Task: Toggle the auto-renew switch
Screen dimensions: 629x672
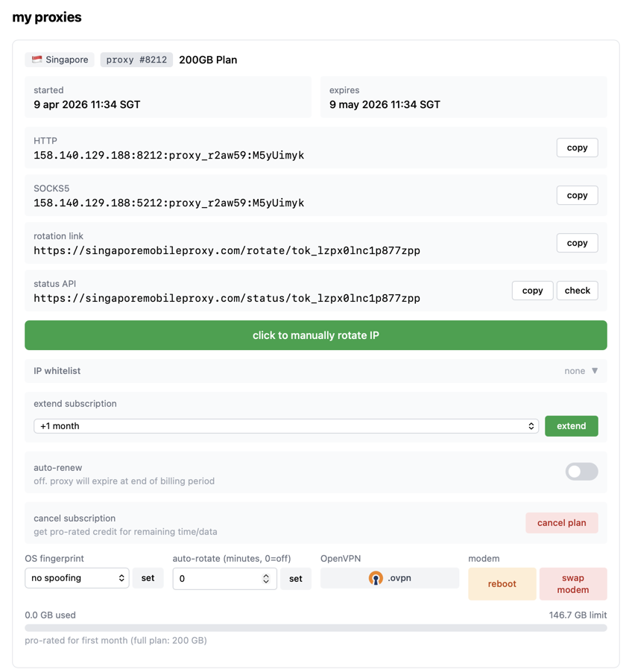Action: (x=581, y=472)
